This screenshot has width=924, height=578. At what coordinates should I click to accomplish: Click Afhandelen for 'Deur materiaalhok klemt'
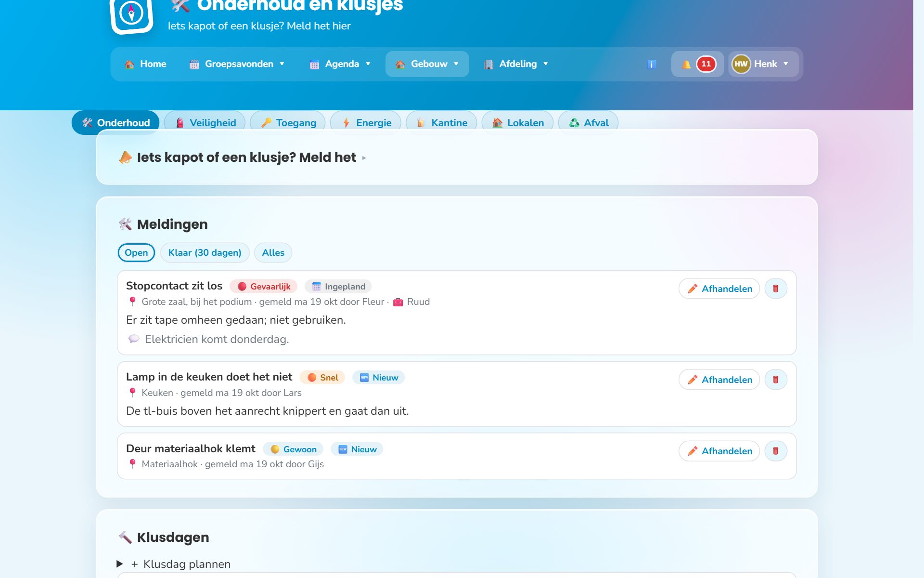(x=719, y=451)
